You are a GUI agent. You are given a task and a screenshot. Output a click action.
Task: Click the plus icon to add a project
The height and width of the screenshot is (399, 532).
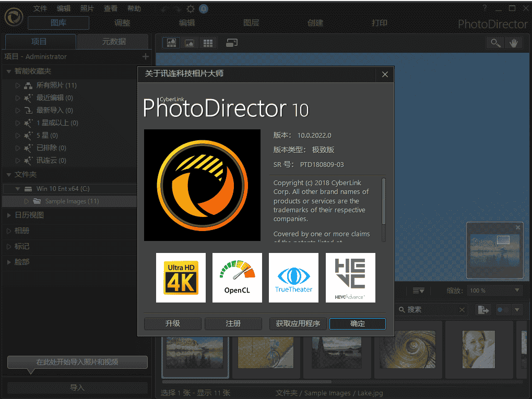click(x=146, y=56)
